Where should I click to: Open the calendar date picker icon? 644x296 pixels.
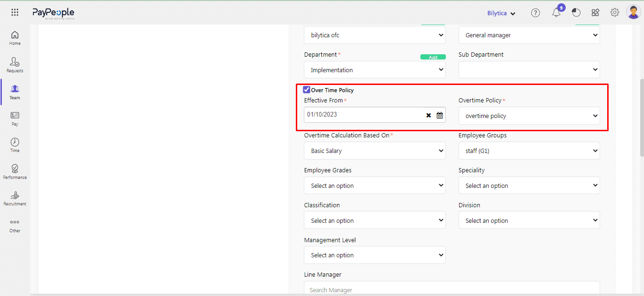click(x=440, y=115)
